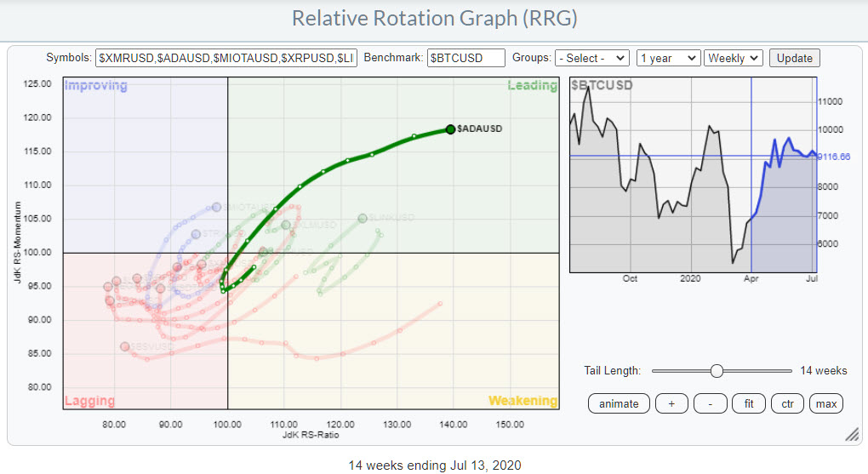Viewport: 868px width, 474px height.
Task: Center the chart with ctr button
Action: point(787,403)
